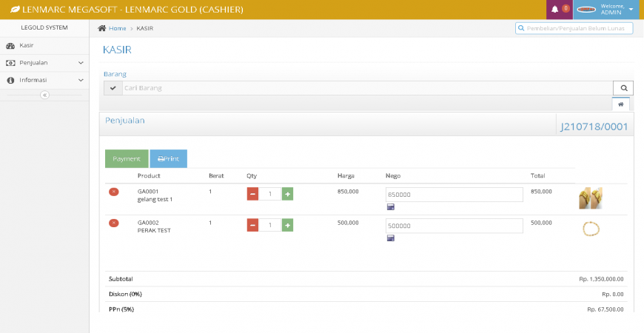
Task: Remove the GA0002 PERAK TEST item
Action: 114,223
